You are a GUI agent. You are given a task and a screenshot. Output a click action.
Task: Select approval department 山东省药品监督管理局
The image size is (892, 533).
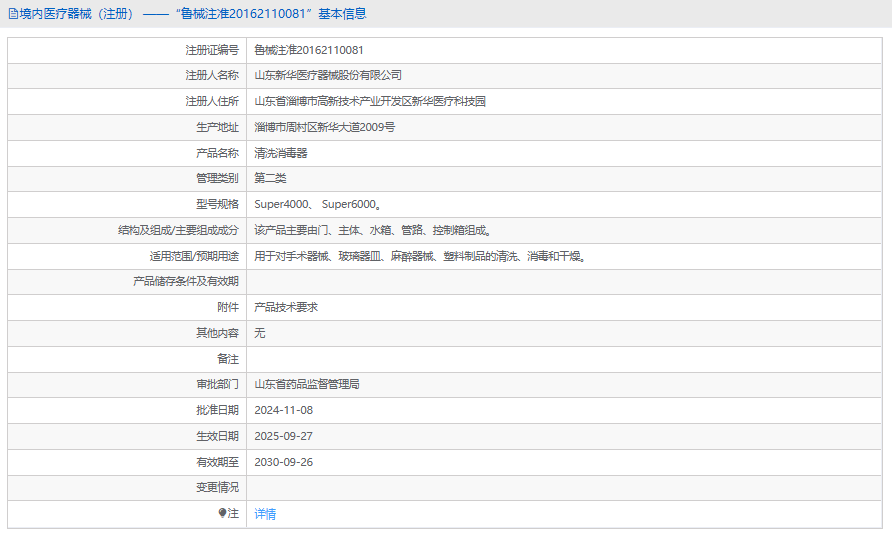[307, 384]
